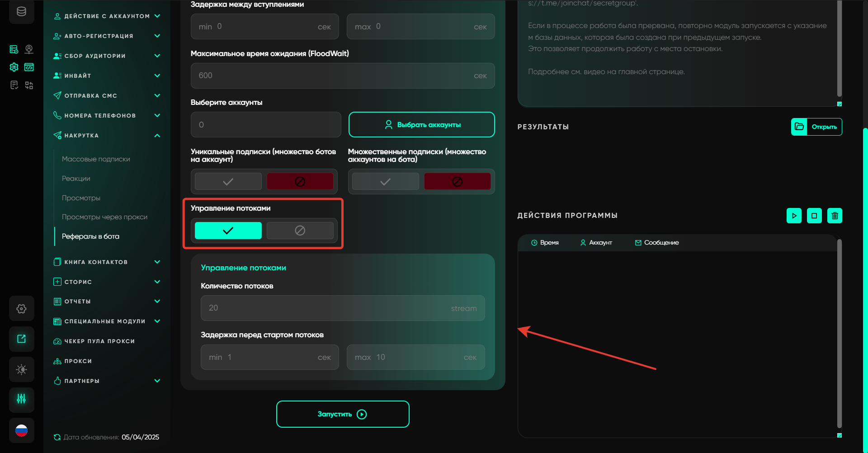Expand the Сторис menu section

157,282
